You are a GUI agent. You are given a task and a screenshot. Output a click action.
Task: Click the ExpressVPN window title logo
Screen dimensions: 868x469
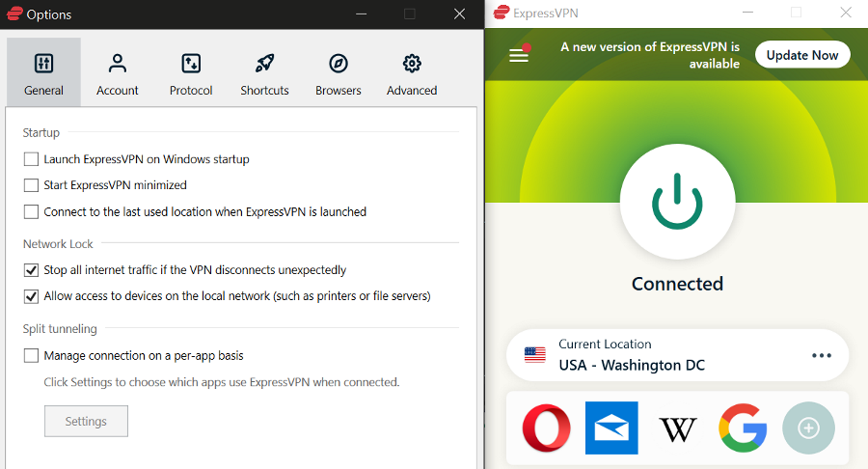(x=502, y=13)
